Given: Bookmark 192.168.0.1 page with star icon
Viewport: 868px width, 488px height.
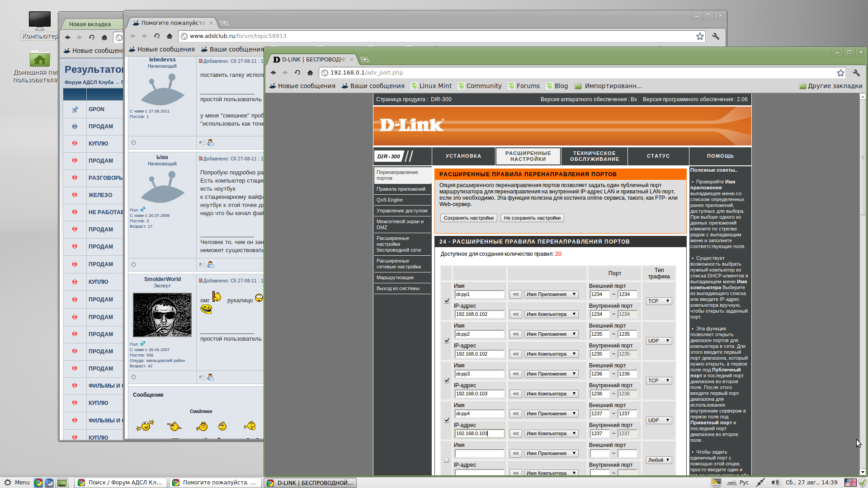Looking at the screenshot, I should tap(840, 73).
